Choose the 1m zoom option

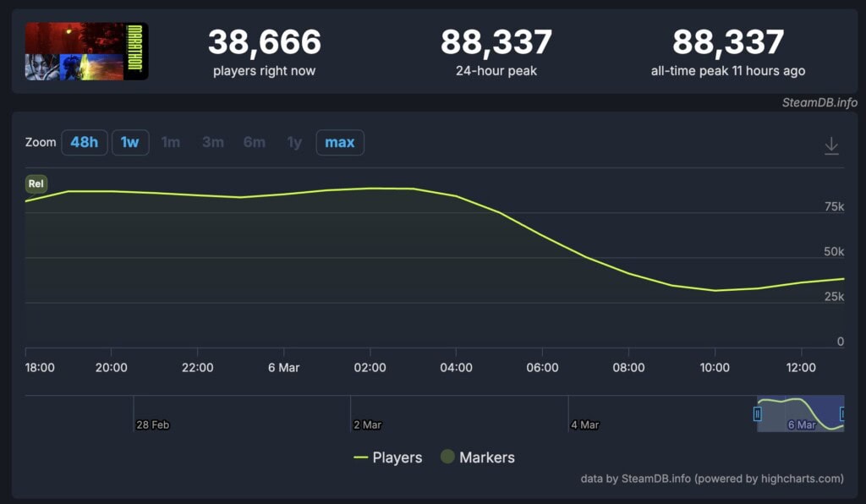[x=171, y=142]
